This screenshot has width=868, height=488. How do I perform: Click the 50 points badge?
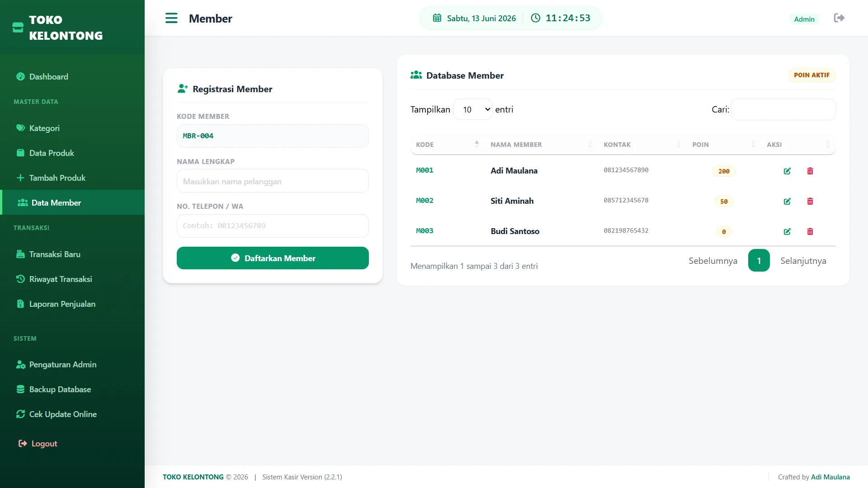(724, 202)
